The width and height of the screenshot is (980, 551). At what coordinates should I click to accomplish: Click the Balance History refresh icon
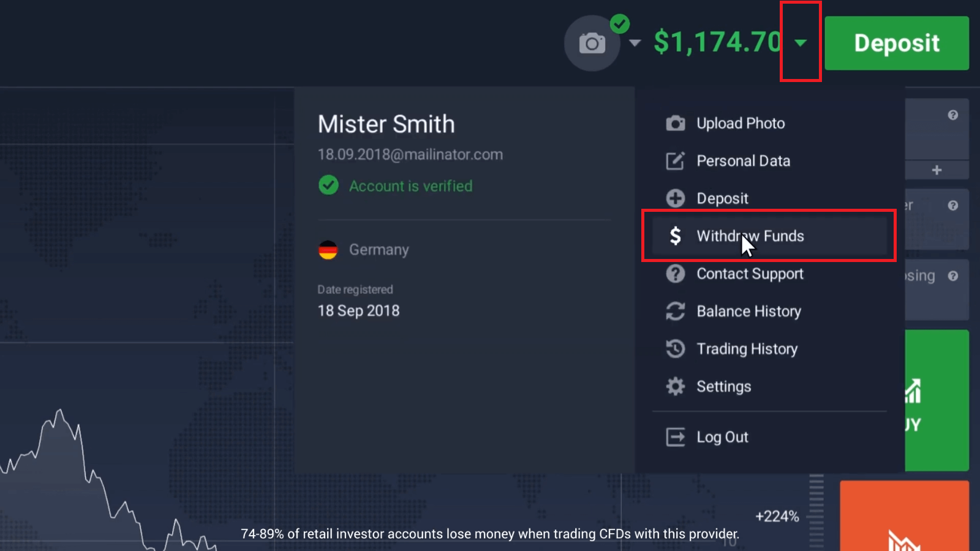[675, 311]
